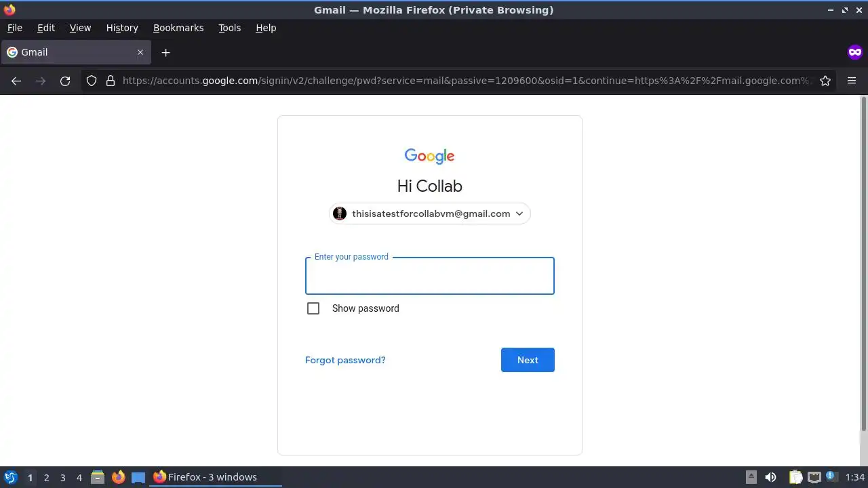Viewport: 868px width, 488px height.
Task: Open a new tab with plus button
Action: pyautogui.click(x=165, y=52)
